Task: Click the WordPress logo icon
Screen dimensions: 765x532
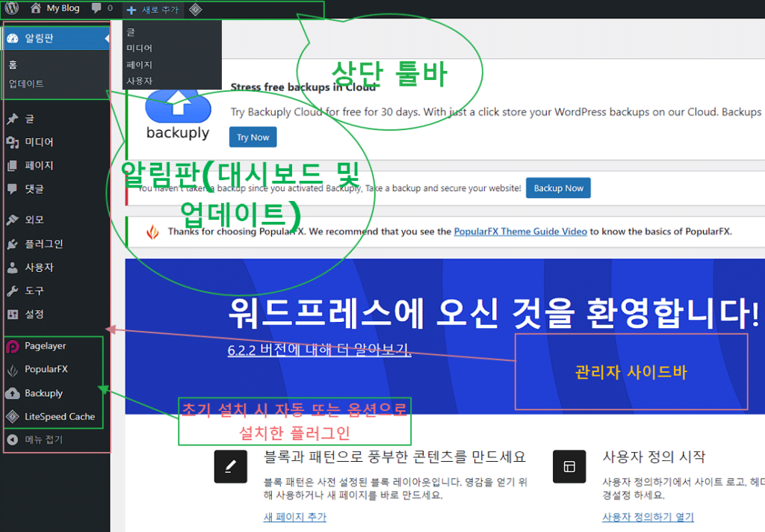Action: (12, 7)
